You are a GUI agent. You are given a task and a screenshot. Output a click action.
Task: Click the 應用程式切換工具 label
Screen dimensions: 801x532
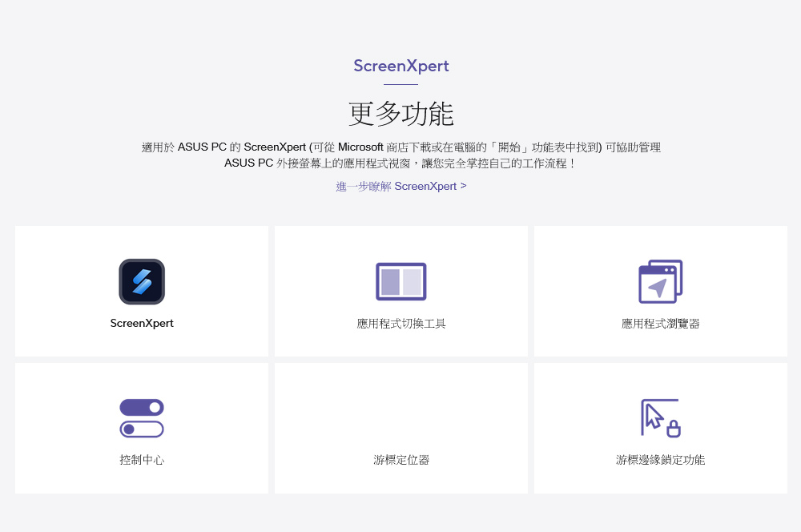pyautogui.click(x=401, y=324)
